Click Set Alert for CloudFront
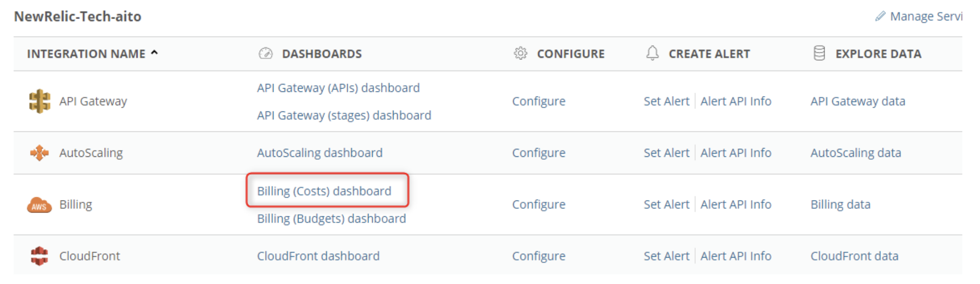The height and width of the screenshot is (284, 980). click(x=667, y=256)
